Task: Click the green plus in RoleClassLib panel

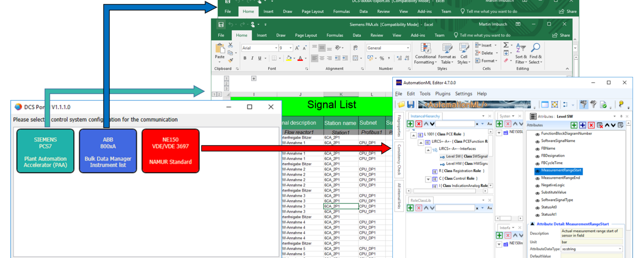Action: coord(410,208)
